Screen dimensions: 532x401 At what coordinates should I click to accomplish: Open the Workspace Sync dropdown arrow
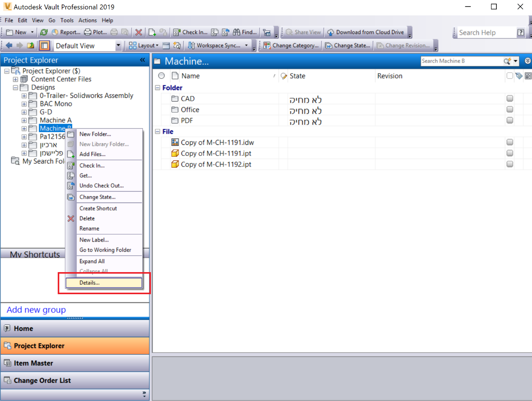pyautogui.click(x=246, y=45)
